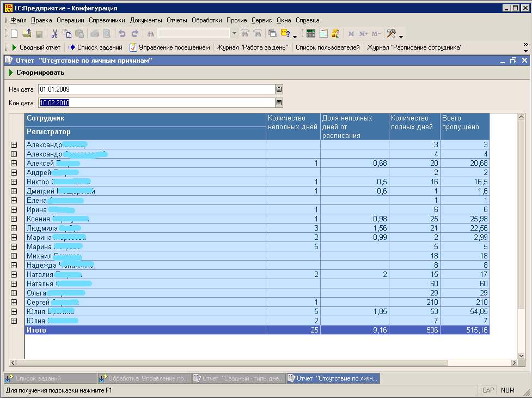
Task: Open the calculator icon
Action: point(310,33)
